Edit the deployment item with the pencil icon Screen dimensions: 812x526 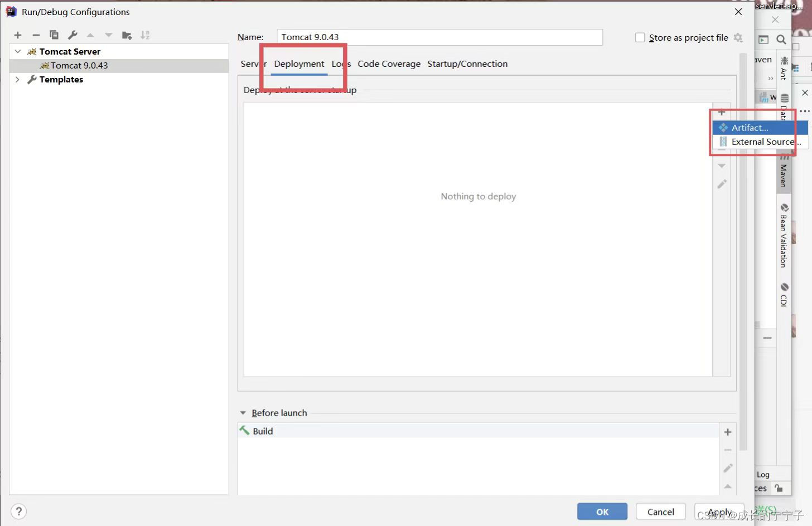point(722,184)
